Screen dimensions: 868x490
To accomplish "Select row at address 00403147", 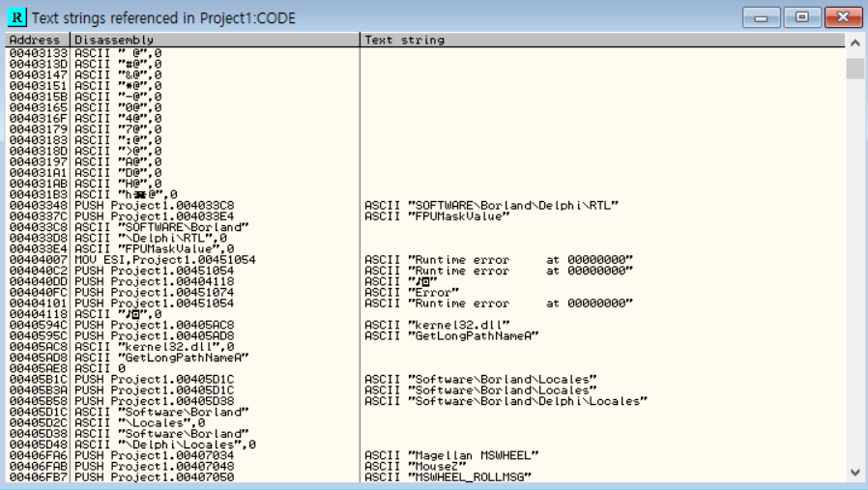I will pos(425,74).
